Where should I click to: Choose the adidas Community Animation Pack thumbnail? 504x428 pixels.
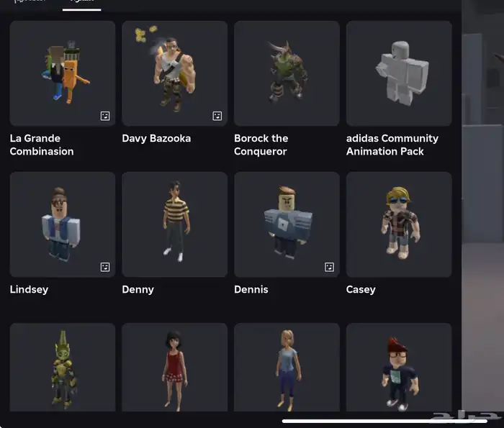tap(399, 73)
